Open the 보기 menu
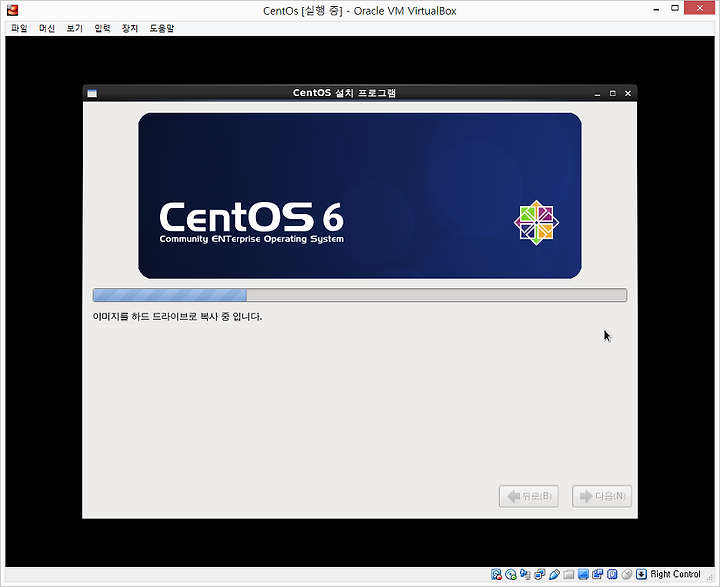 [x=74, y=28]
